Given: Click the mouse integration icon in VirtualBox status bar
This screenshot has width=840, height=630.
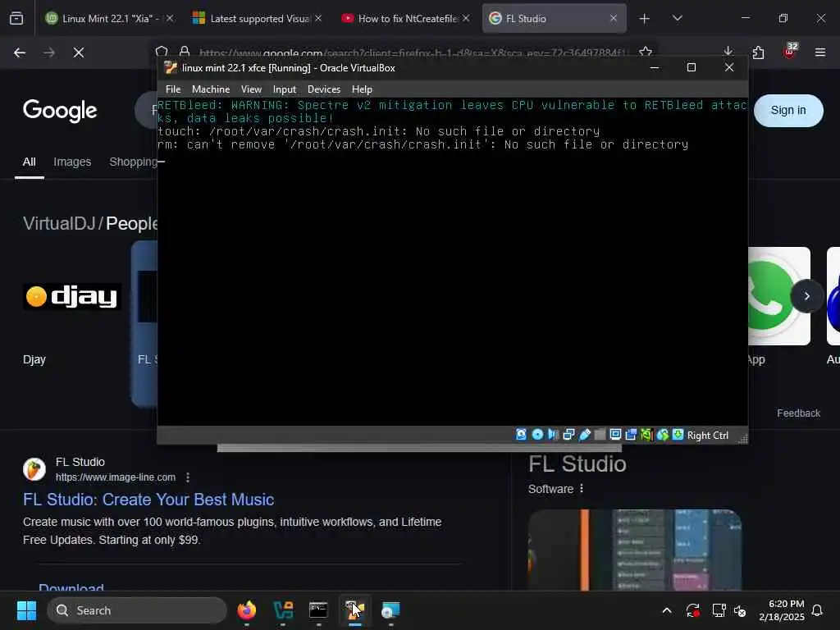Looking at the screenshot, I should point(663,435).
